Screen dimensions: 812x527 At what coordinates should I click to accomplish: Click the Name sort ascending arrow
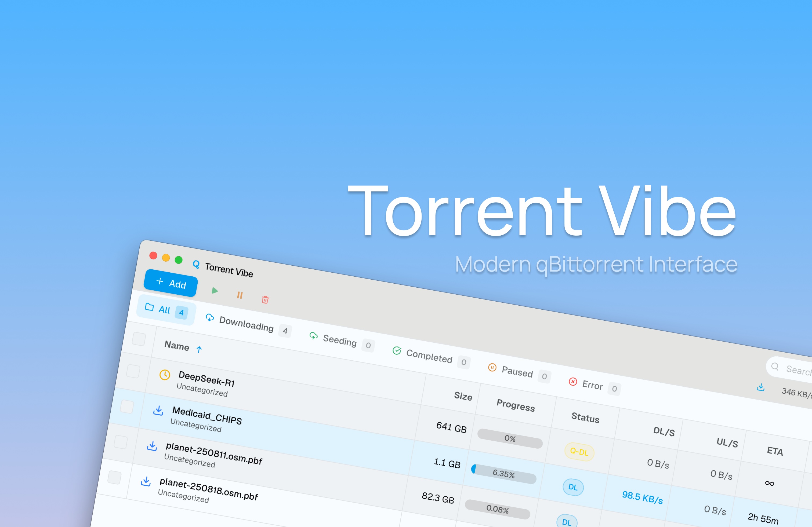tap(199, 349)
